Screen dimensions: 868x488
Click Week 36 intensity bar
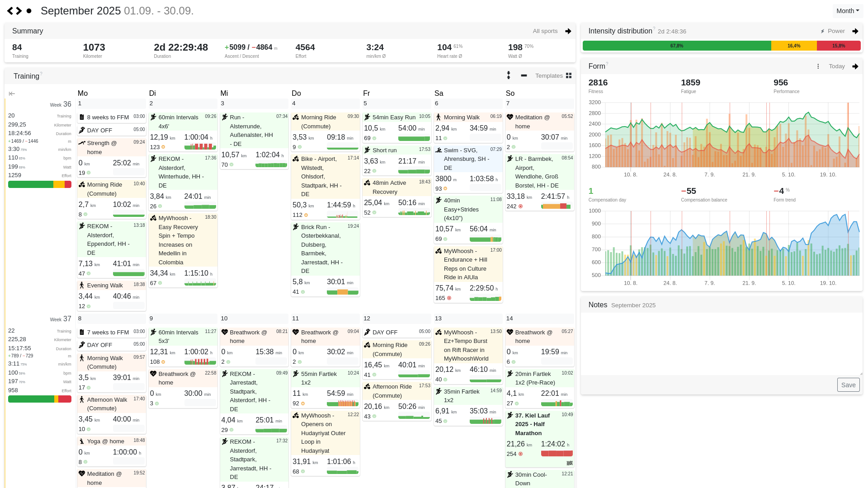(40, 184)
